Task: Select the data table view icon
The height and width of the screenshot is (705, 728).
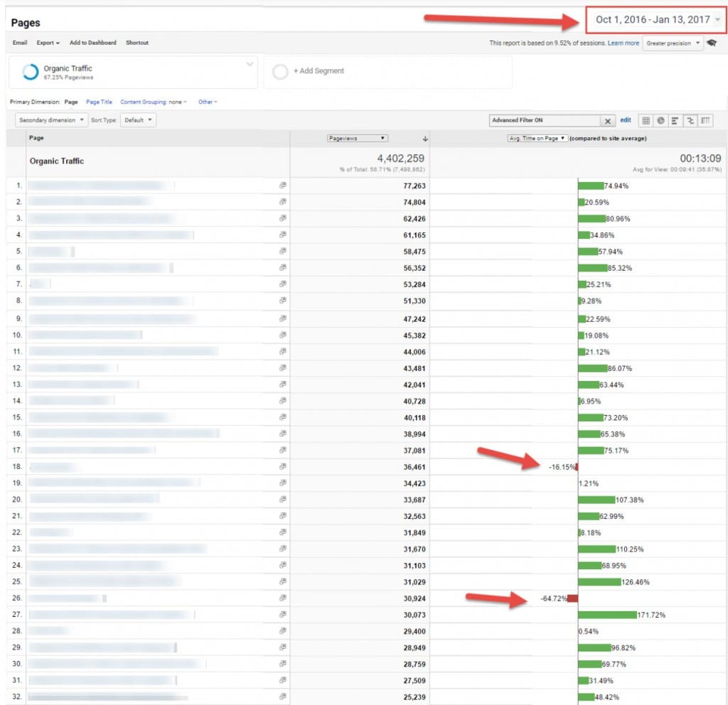Action: tap(647, 120)
